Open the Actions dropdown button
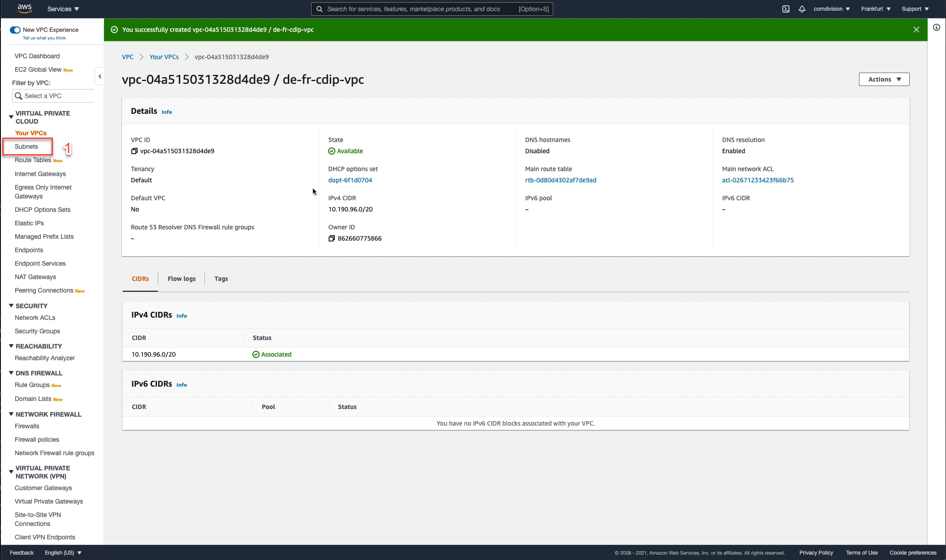 tap(884, 79)
